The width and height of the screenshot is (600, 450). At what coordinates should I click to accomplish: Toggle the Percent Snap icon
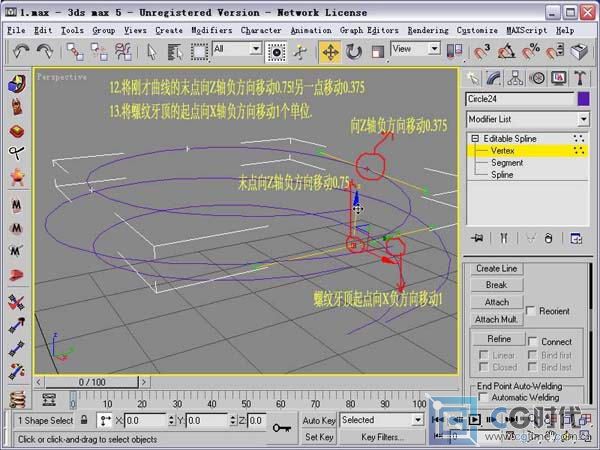(x=531, y=52)
